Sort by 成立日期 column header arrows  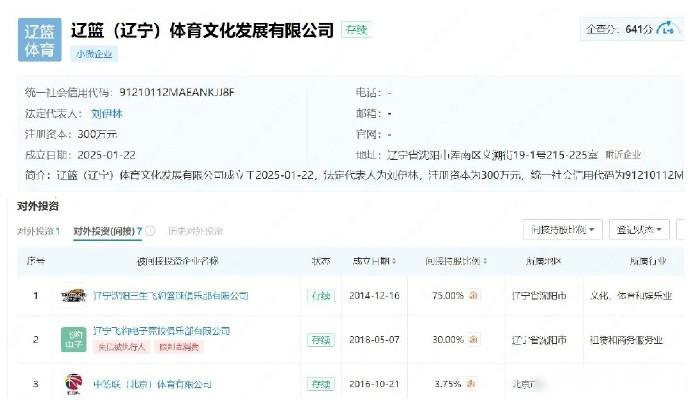pyautogui.click(x=394, y=261)
